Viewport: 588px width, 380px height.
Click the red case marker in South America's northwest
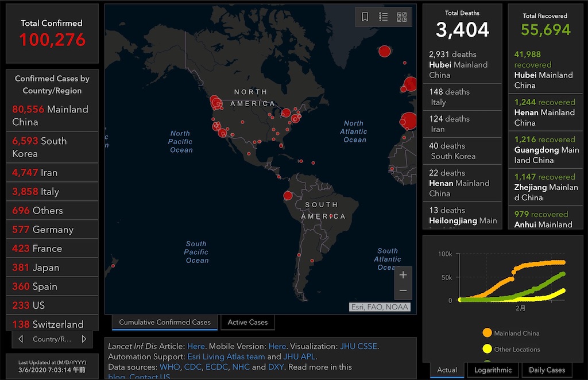click(x=288, y=195)
